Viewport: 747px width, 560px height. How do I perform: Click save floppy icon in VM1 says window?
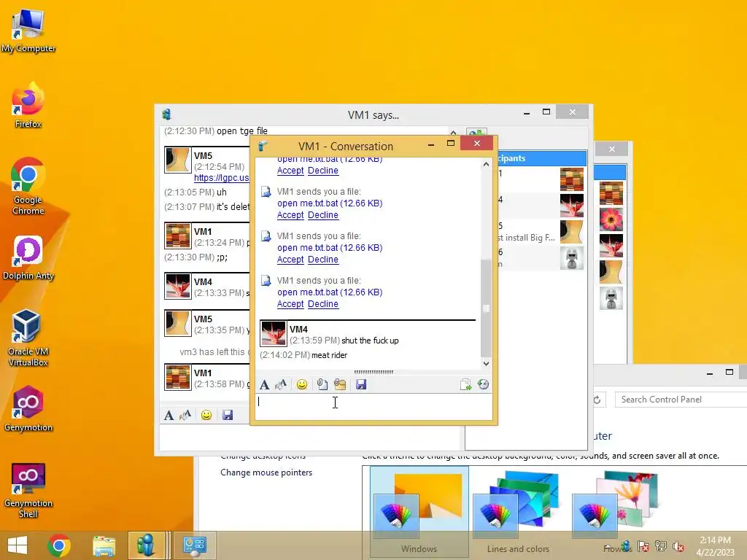click(x=228, y=415)
